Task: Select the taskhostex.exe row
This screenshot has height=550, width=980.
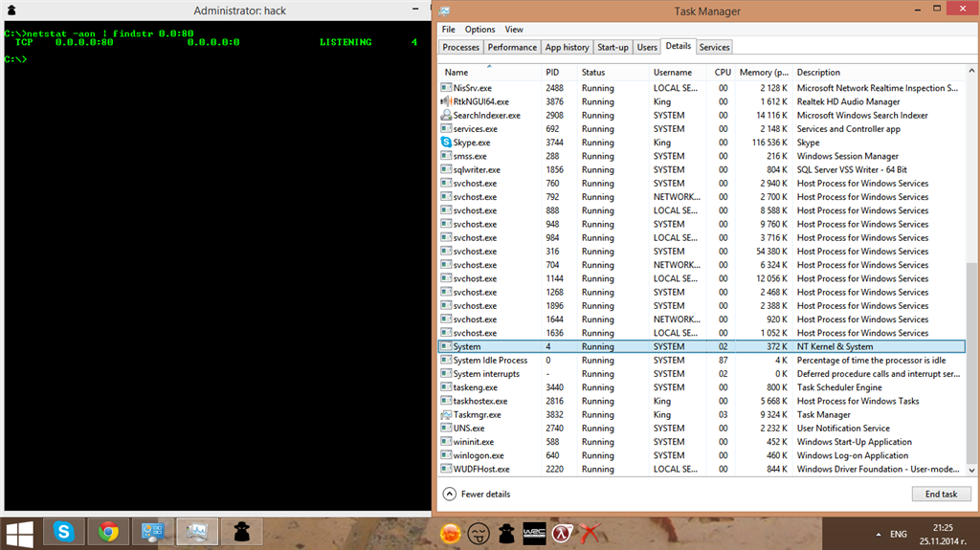Action: point(702,401)
